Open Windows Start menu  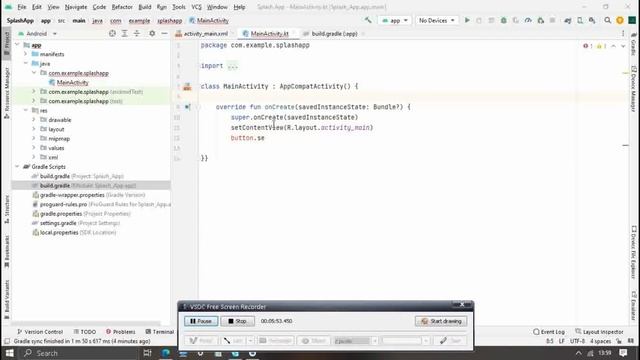click(x=9, y=353)
